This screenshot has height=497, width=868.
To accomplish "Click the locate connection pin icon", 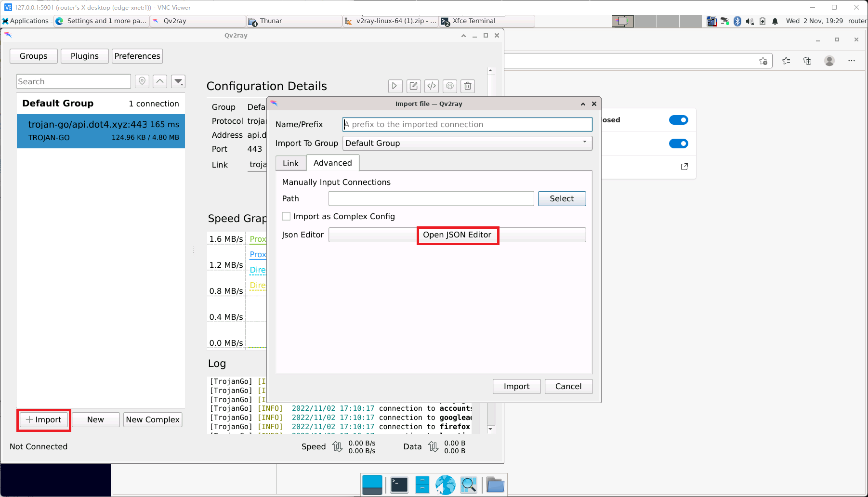I will click(x=142, y=81).
